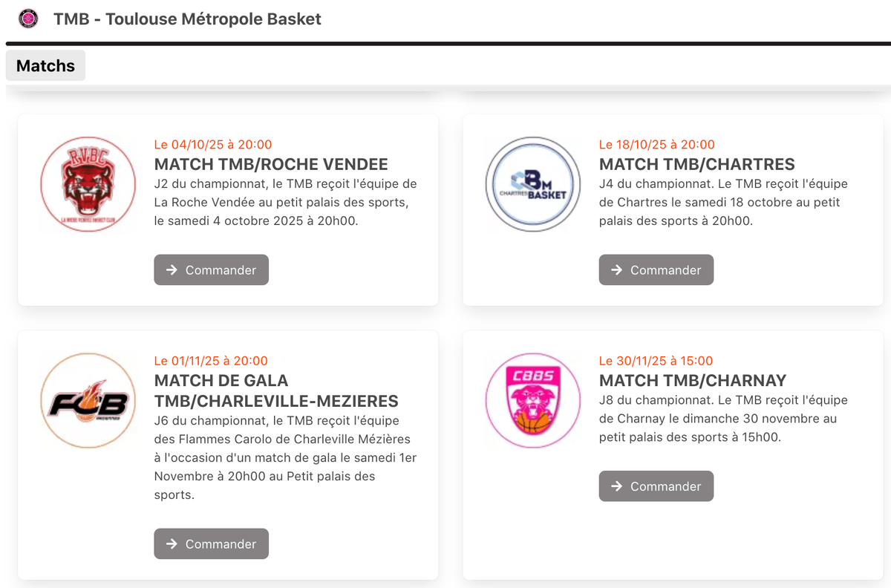Click the La Roche Vendée team logo
Image resolution: width=891 pixels, height=588 pixels.
coord(88,184)
